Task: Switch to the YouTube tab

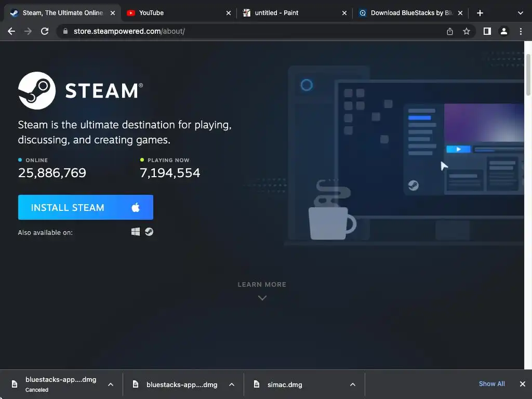Action: tap(178, 13)
